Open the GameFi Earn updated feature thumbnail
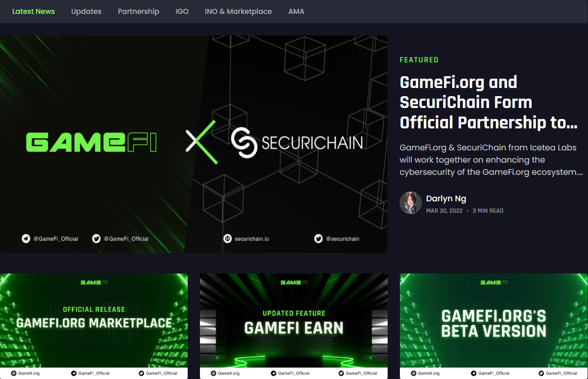The image size is (588, 379). [294, 326]
